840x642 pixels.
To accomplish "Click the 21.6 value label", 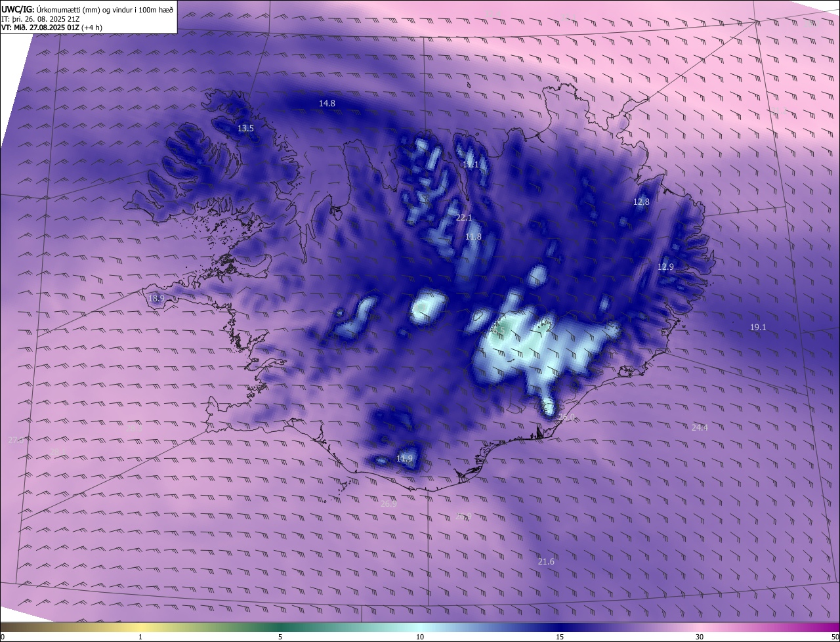I will point(546,562).
